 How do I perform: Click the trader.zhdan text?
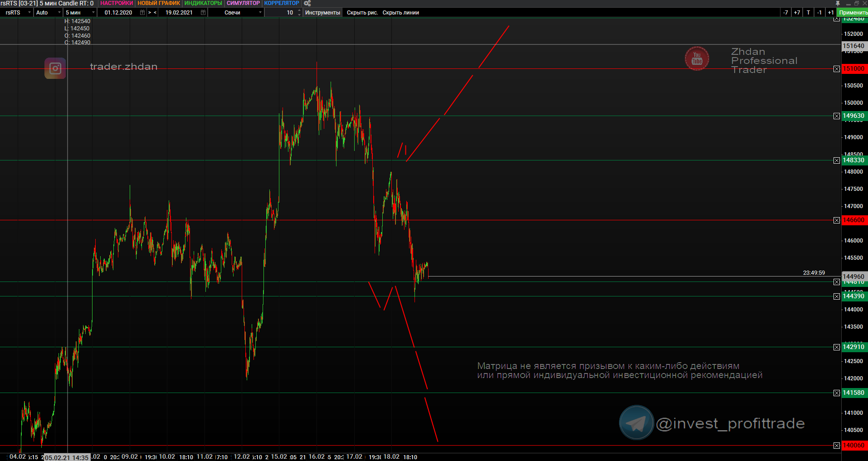pos(124,67)
